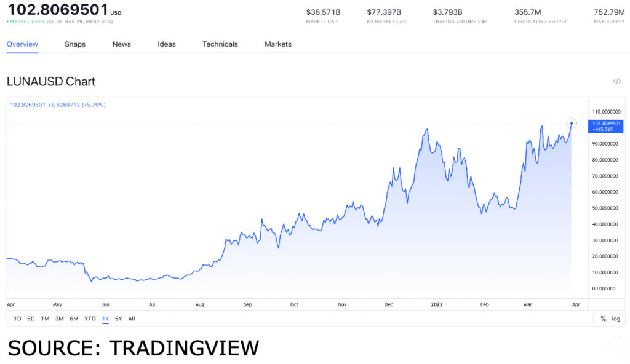Open the Ideas tab
The image size is (630, 364).
(167, 44)
